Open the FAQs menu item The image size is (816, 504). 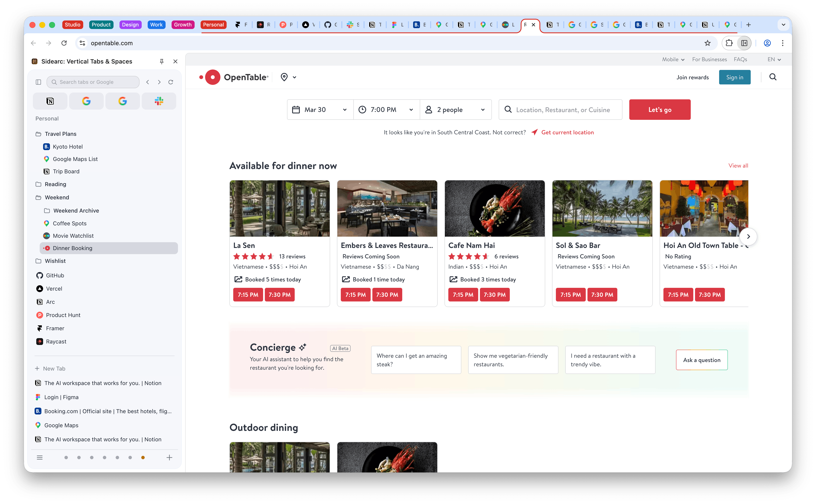[740, 59]
